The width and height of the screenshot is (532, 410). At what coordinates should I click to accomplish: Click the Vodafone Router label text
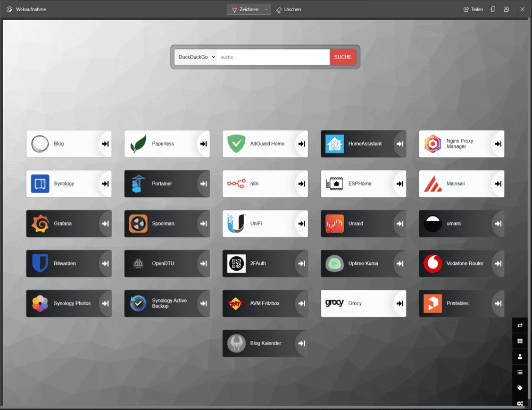point(465,264)
